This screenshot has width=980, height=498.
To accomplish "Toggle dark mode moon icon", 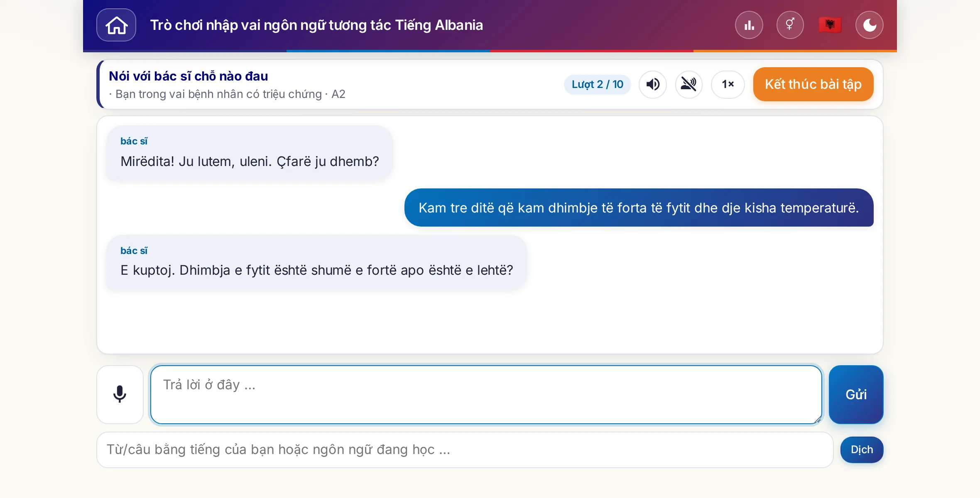I will click(x=870, y=25).
